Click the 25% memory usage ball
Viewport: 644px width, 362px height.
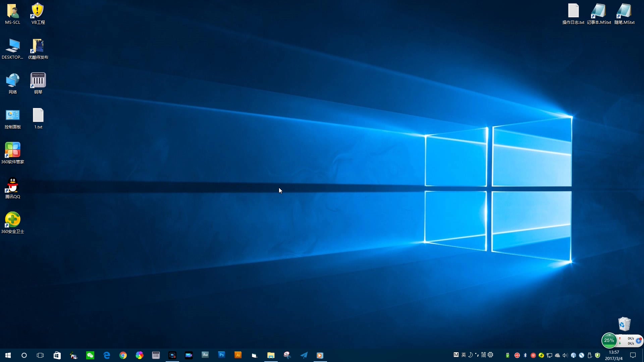(609, 341)
